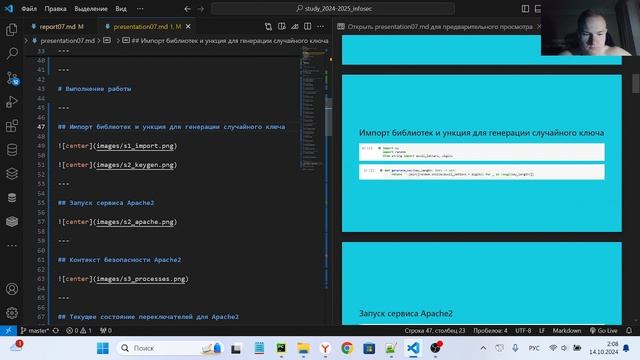Close the presentation07.md tab
The image size is (640, 360).
tap(188, 27)
